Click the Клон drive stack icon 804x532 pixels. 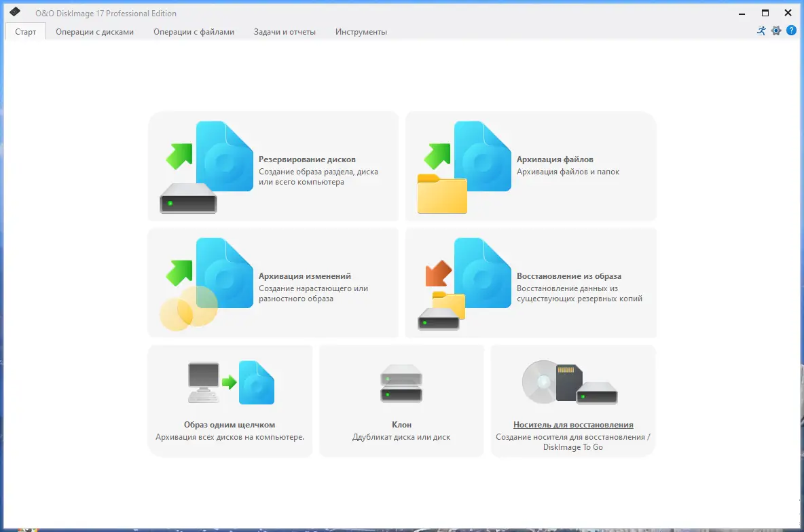click(x=401, y=382)
